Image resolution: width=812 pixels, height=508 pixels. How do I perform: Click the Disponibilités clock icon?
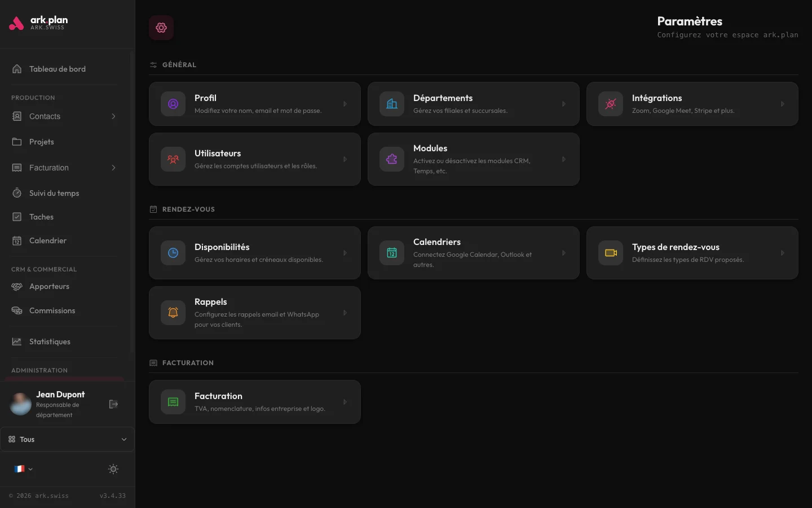(173, 253)
